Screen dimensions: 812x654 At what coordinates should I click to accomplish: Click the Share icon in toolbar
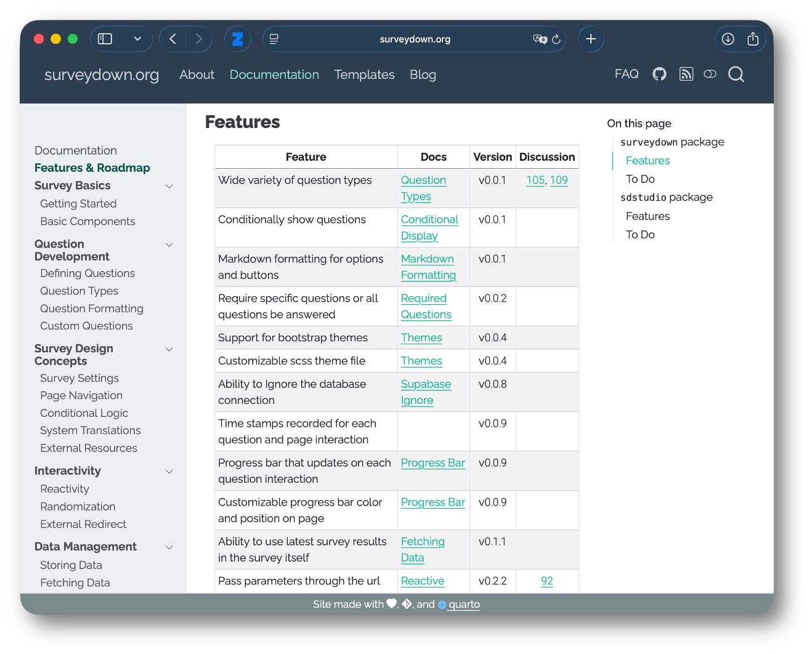pyautogui.click(x=752, y=39)
